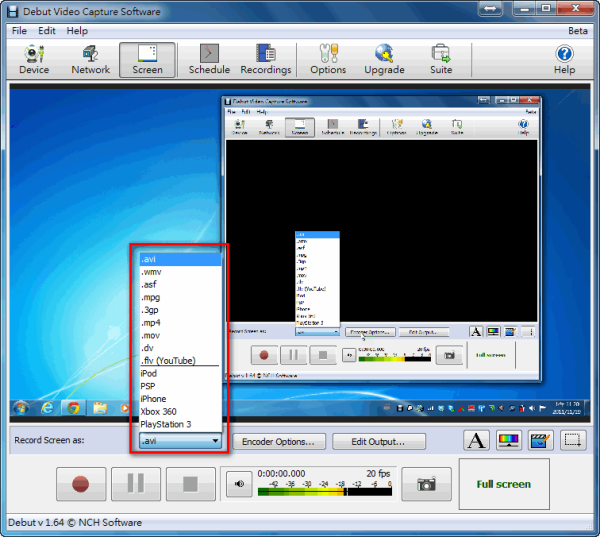Click the previewed Debut window thumbnail

click(382, 239)
